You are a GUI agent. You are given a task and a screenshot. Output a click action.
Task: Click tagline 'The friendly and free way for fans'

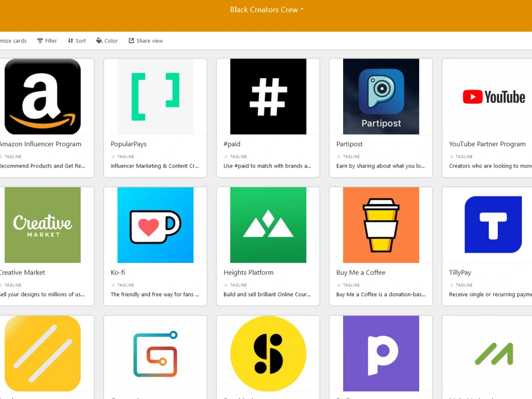[155, 295]
